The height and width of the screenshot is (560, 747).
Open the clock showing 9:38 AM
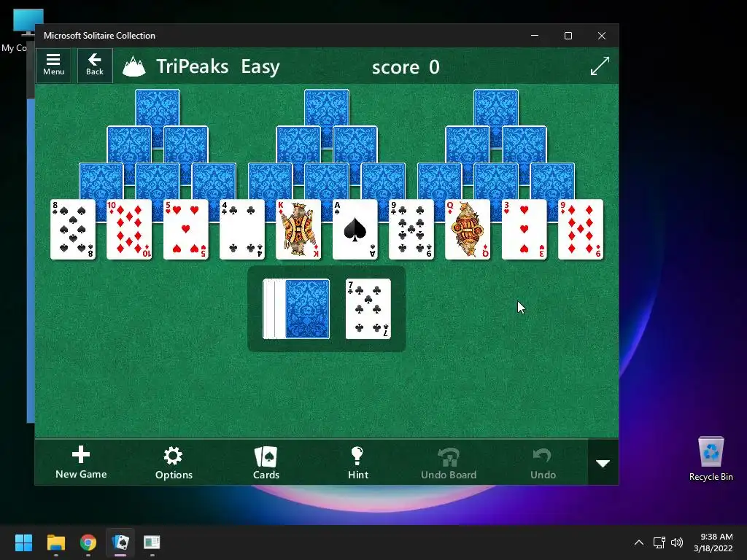point(713,542)
